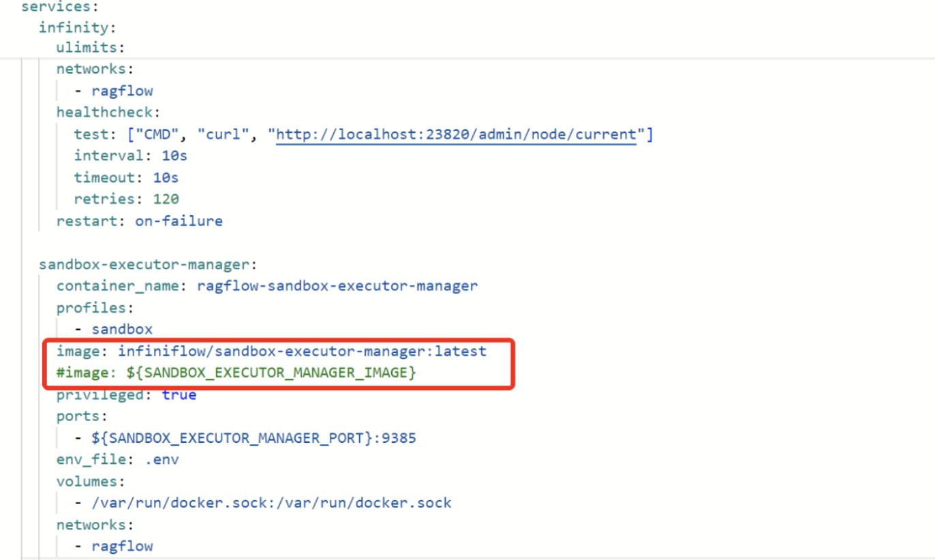Click the ulimits key under infinity
The width and height of the screenshot is (935, 560).
[89, 47]
